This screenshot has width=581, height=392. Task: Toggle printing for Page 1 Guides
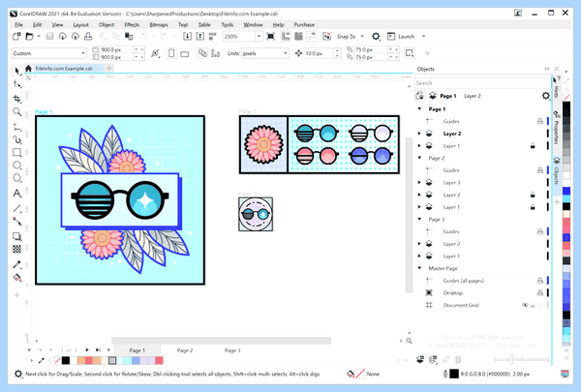(x=540, y=121)
